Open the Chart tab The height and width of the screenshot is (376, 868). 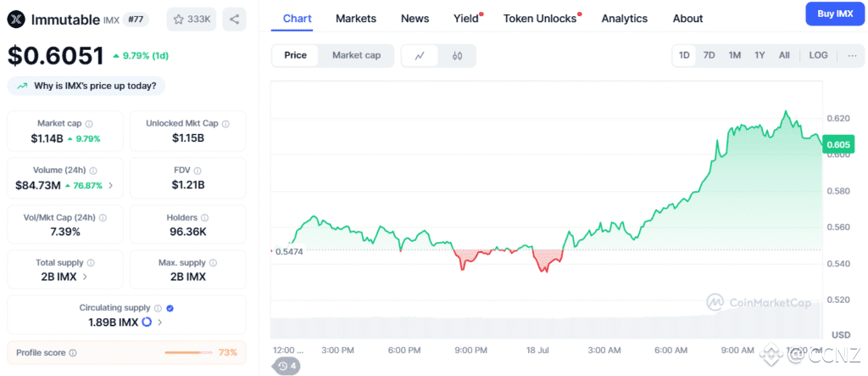pos(298,19)
